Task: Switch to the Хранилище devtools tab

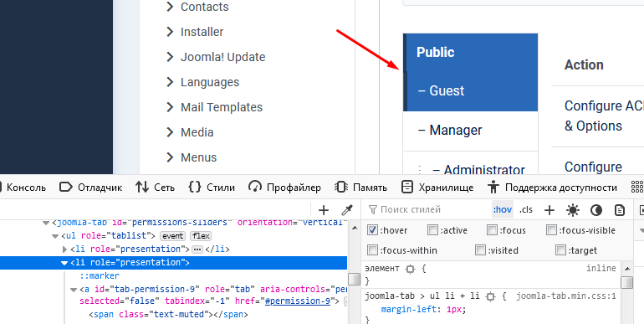Action: pos(437,188)
